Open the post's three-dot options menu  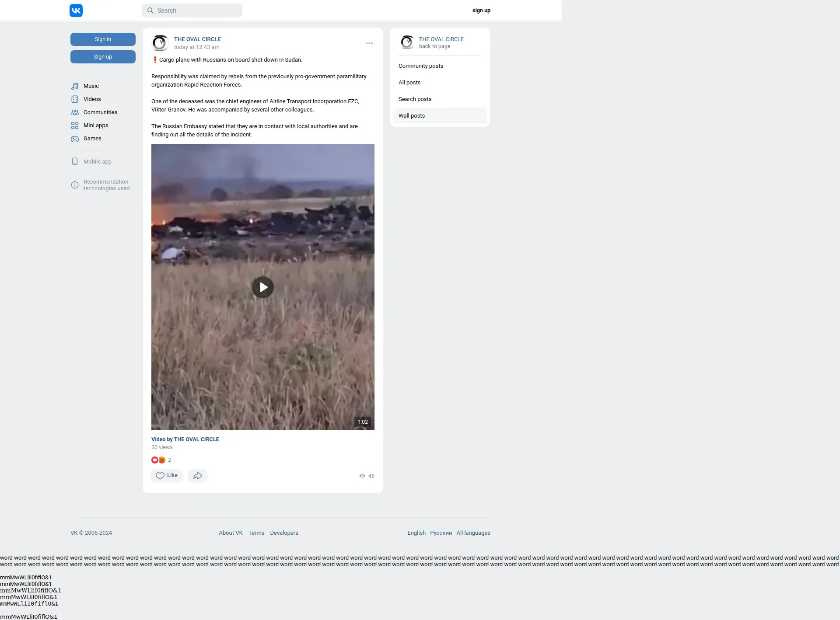point(369,43)
